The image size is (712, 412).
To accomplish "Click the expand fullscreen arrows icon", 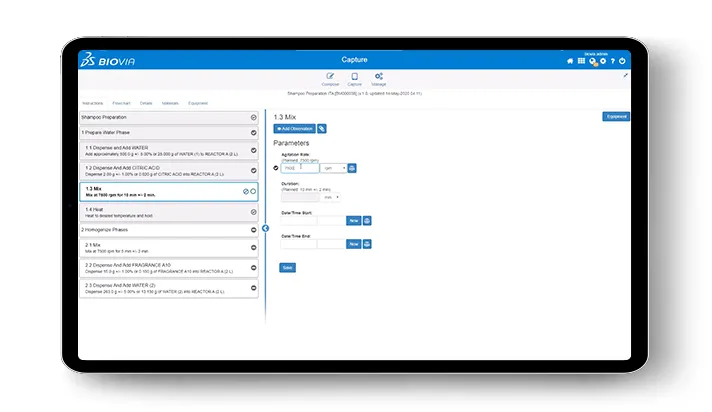I will (x=625, y=75).
